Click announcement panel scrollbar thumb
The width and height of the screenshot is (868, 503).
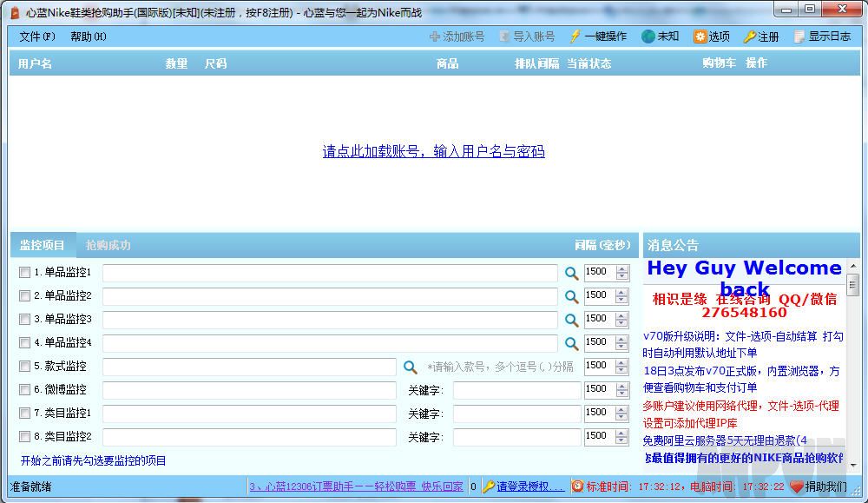pos(852,285)
